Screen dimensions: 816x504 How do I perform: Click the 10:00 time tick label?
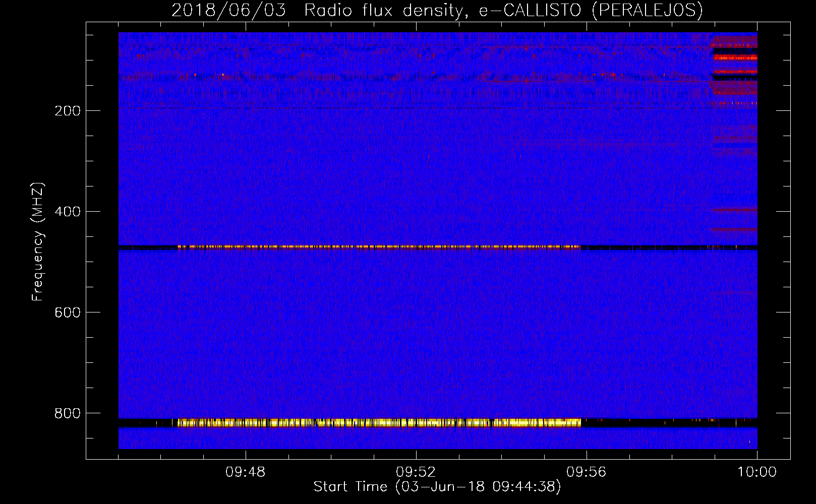point(757,472)
